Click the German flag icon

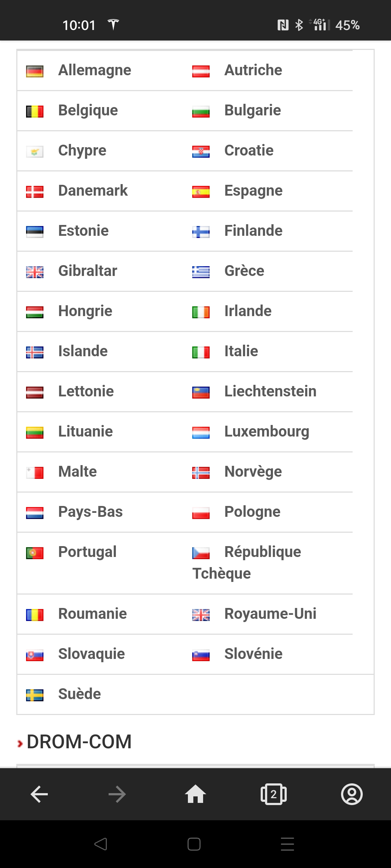(35, 71)
